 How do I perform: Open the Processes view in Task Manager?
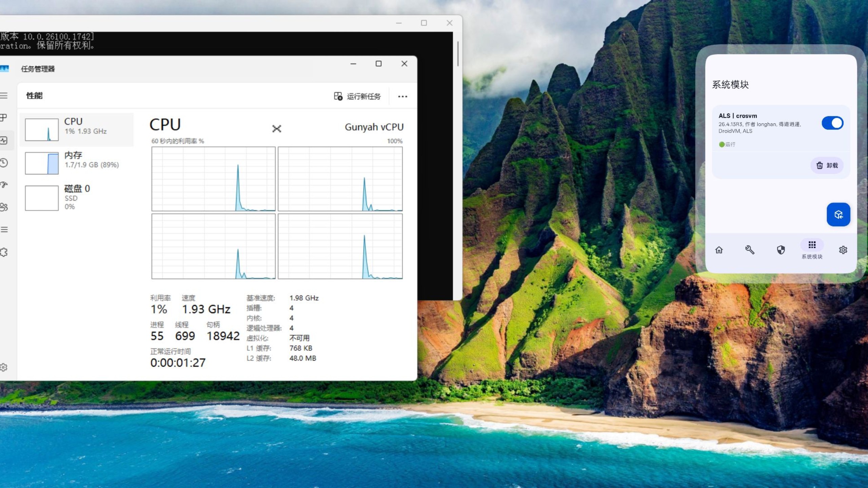coord(4,118)
